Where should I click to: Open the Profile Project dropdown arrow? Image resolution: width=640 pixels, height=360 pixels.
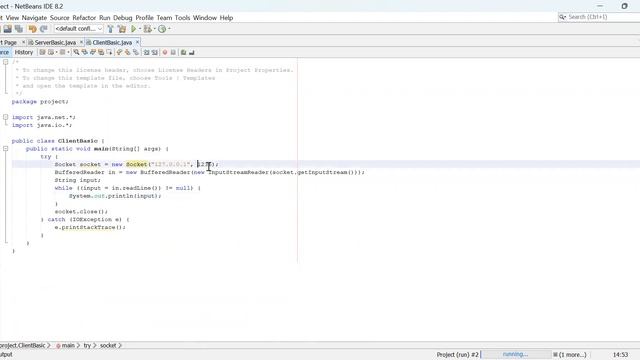(169, 29)
